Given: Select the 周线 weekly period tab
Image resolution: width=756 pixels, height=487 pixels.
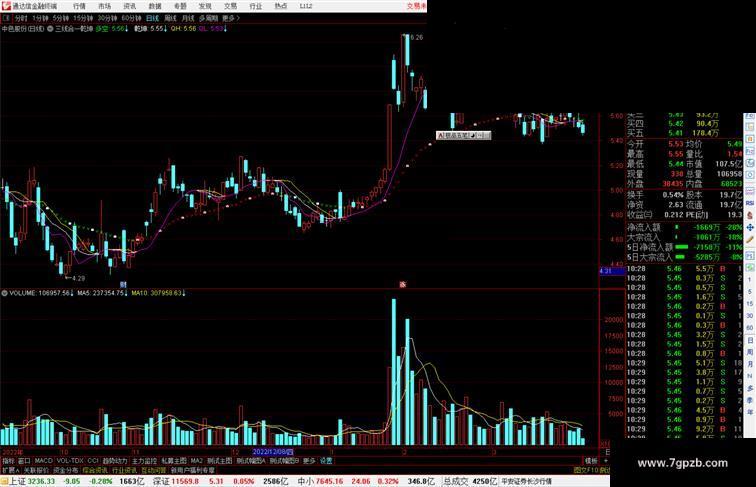Looking at the screenshot, I should click(x=170, y=18).
